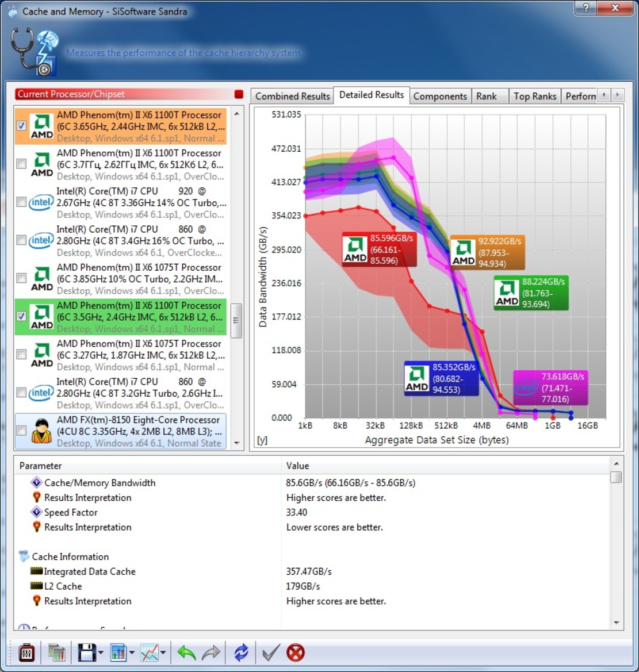Click the floppy disk save icon
This screenshot has height=672, width=639.
pos(87,652)
